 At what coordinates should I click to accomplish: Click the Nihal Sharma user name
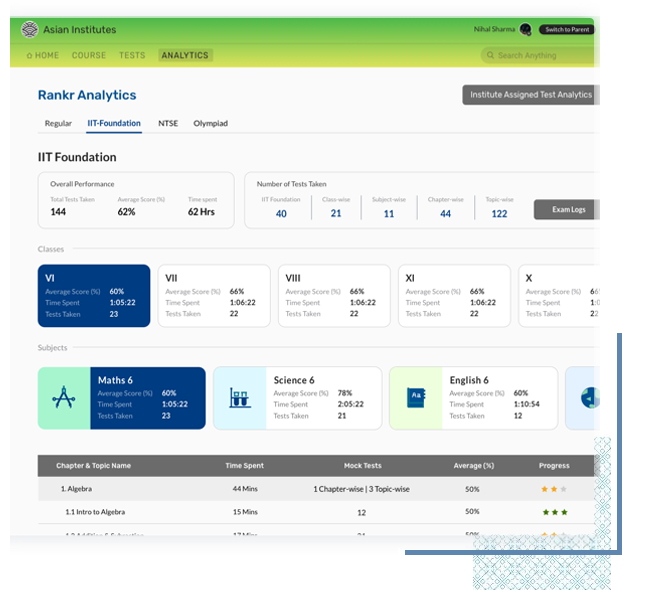click(494, 29)
